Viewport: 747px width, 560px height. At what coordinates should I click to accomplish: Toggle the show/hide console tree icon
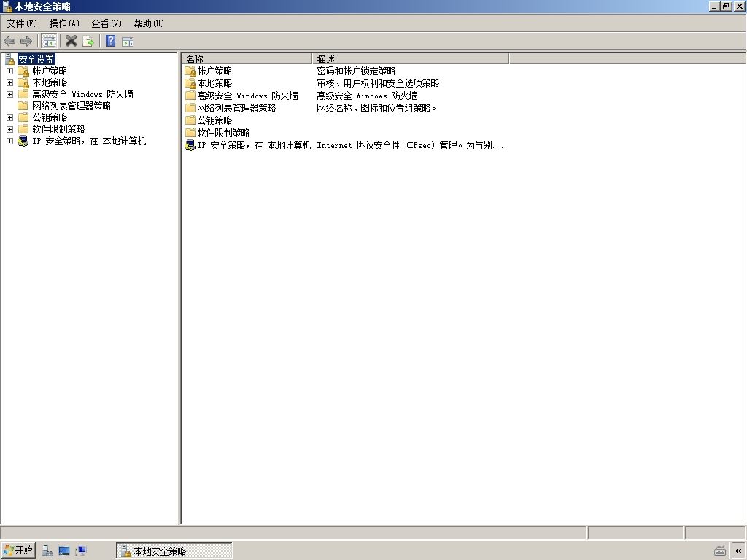point(49,42)
